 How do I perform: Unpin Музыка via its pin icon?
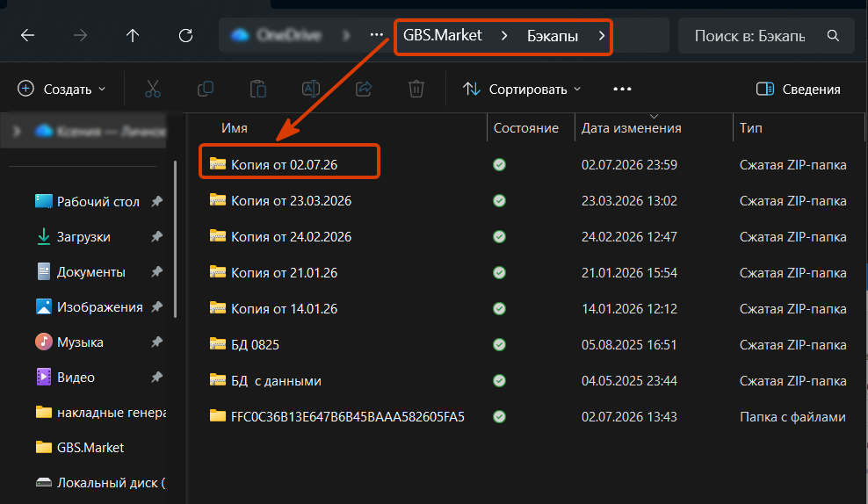(156, 342)
